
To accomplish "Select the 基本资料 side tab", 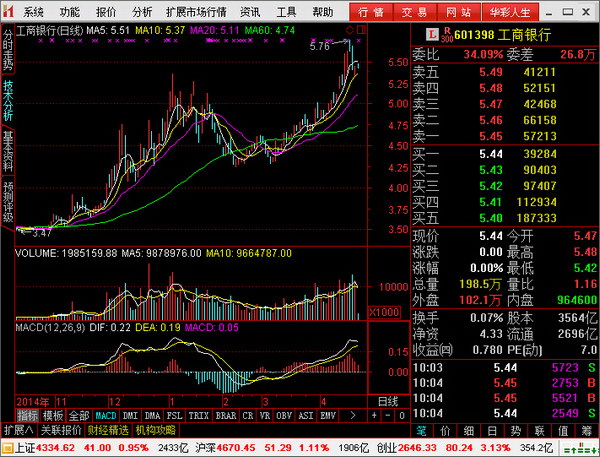I will pos(8,151).
